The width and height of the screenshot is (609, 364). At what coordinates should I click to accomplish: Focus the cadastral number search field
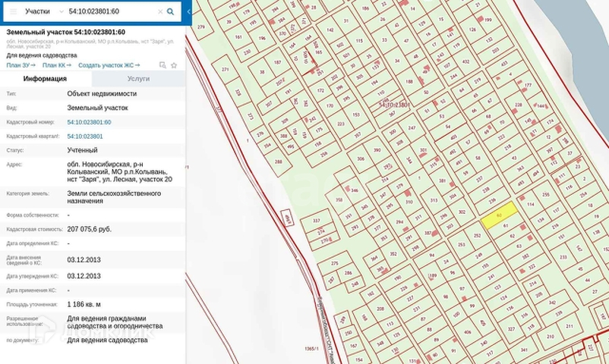[110, 11]
